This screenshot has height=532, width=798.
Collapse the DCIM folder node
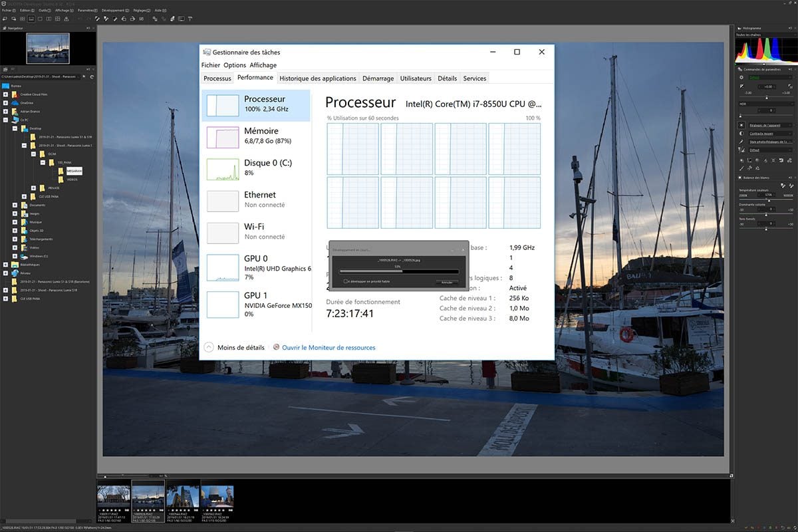[x=33, y=154]
